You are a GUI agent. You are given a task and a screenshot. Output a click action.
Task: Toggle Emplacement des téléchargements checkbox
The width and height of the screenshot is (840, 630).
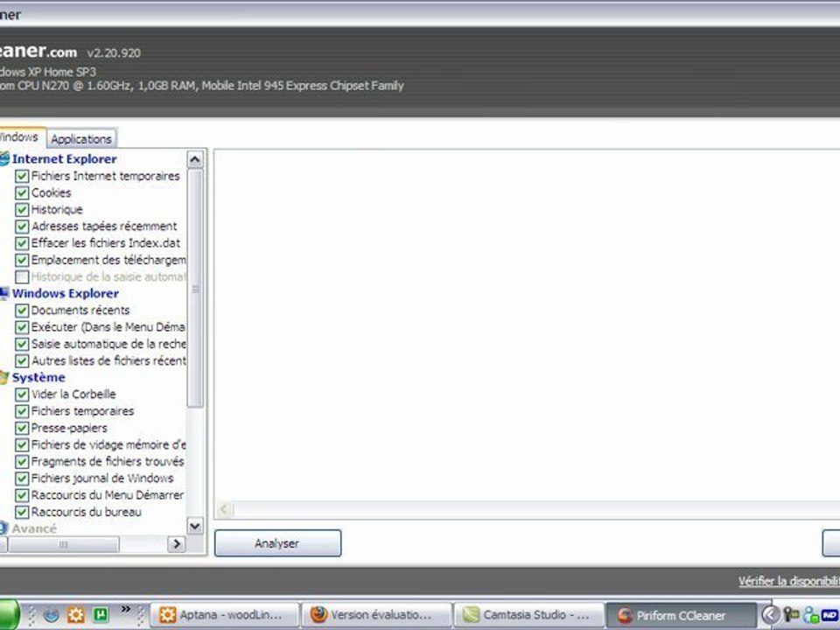click(22, 261)
